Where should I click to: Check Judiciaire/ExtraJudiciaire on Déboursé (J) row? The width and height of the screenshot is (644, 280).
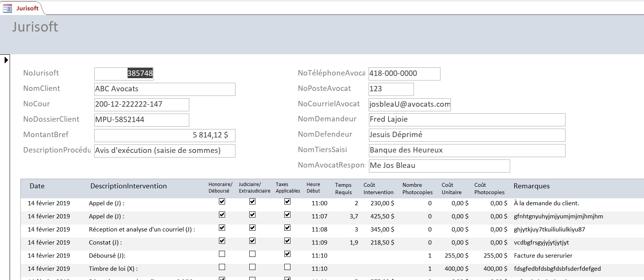point(252,254)
